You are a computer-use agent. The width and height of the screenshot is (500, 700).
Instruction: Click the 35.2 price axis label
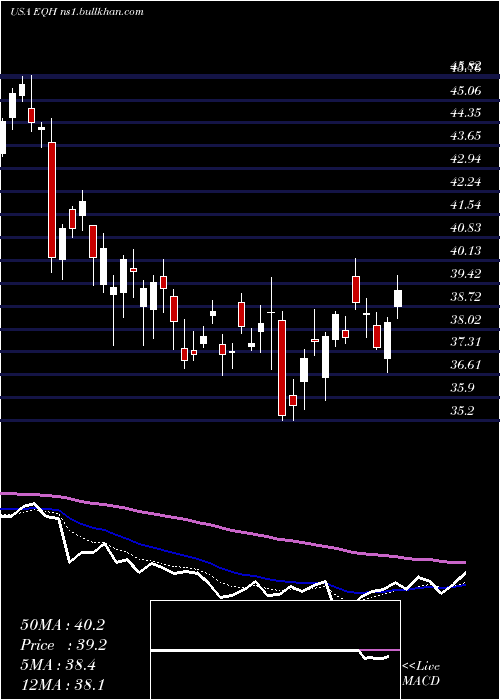(x=462, y=411)
